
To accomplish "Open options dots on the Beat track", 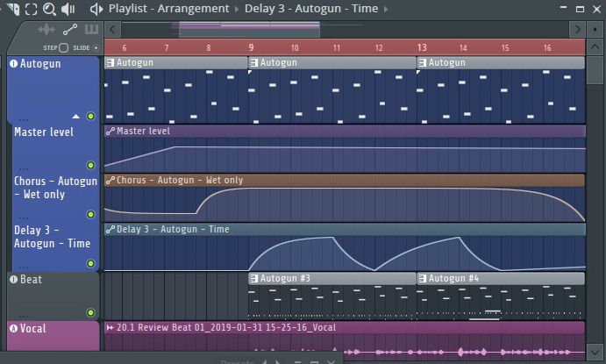I will pos(24,316).
